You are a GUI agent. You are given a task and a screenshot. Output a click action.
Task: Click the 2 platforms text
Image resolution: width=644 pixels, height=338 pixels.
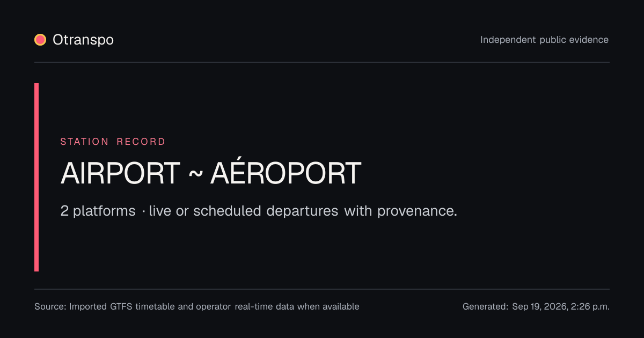tap(98, 211)
